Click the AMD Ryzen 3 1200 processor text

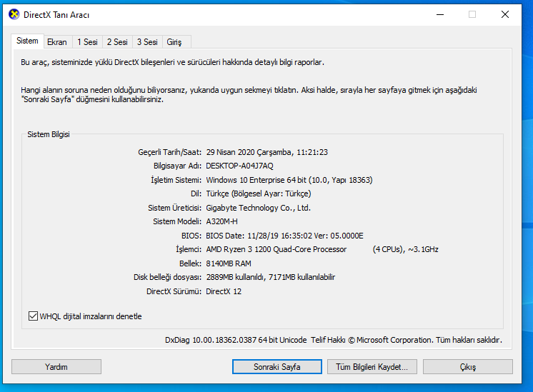point(276,249)
